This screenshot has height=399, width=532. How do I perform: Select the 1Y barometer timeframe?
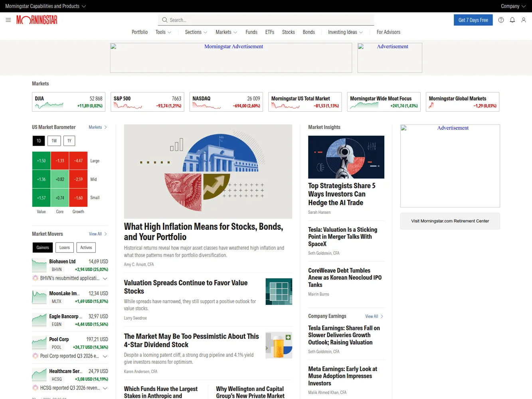click(69, 141)
